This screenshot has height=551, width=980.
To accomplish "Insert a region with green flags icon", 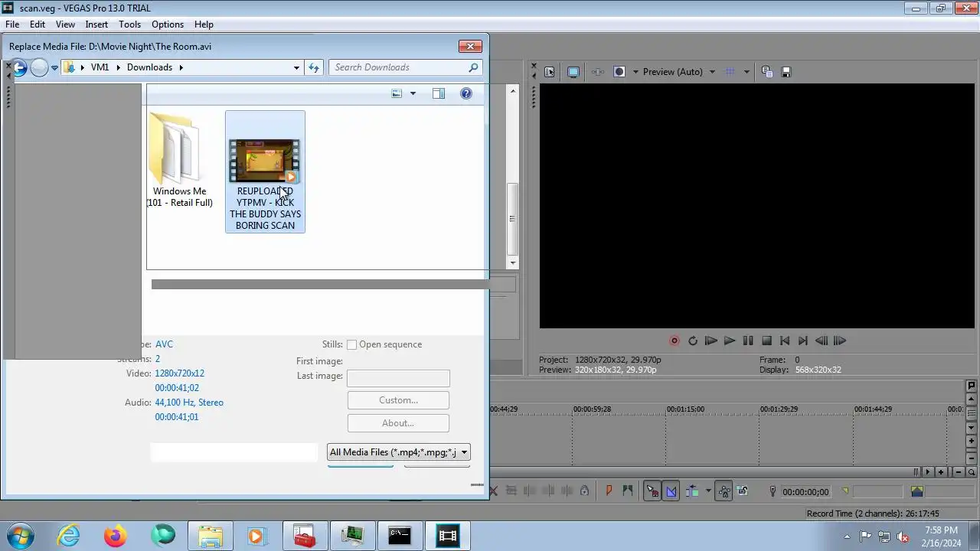I will click(628, 491).
